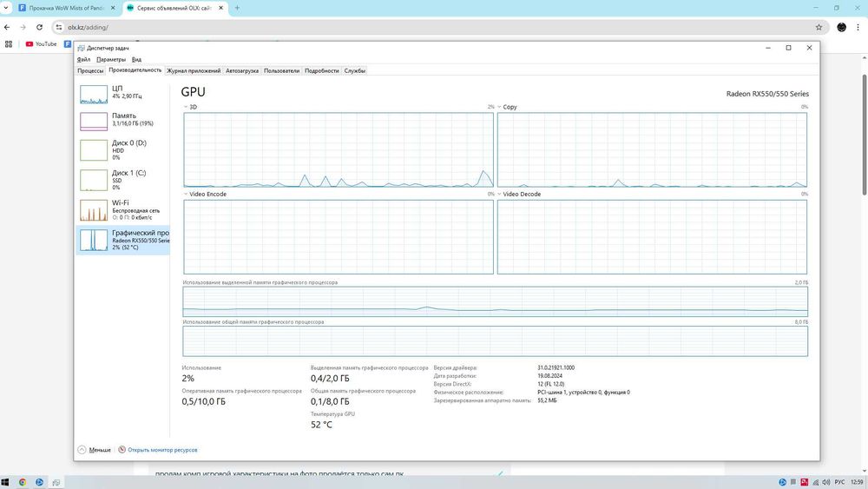Click reserved hardware memory value 55,2 МБ
Viewport: 868px width, 489px height.
(547, 400)
